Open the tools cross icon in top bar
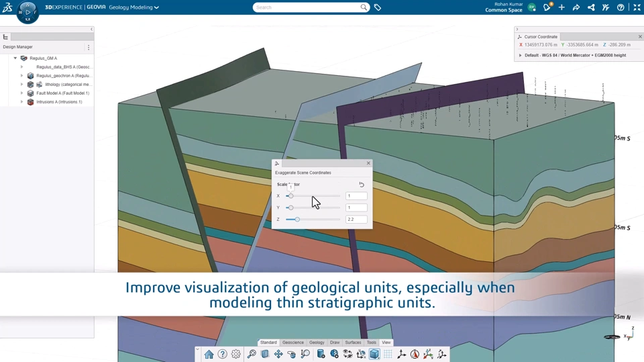The width and height of the screenshot is (644, 362). 606,7
